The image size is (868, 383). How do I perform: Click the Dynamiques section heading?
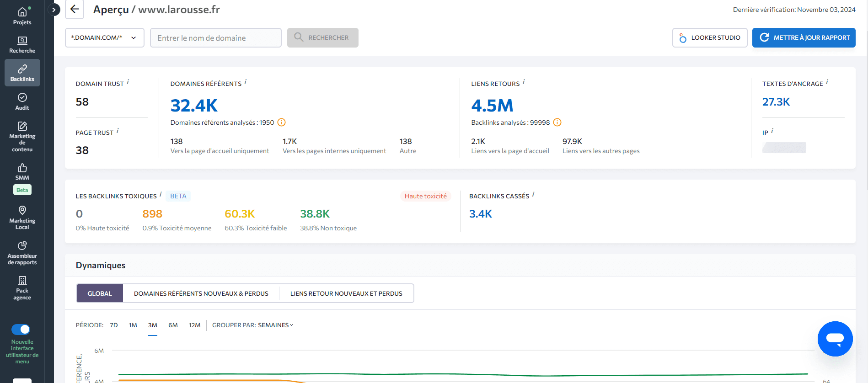point(101,266)
